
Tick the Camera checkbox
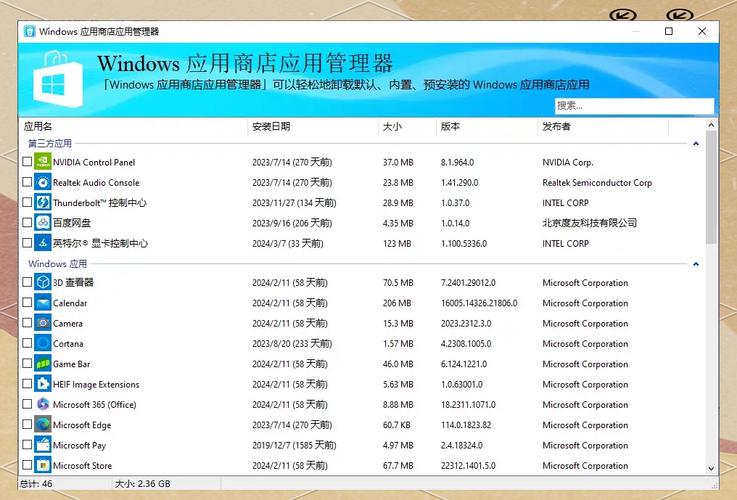pyautogui.click(x=27, y=323)
